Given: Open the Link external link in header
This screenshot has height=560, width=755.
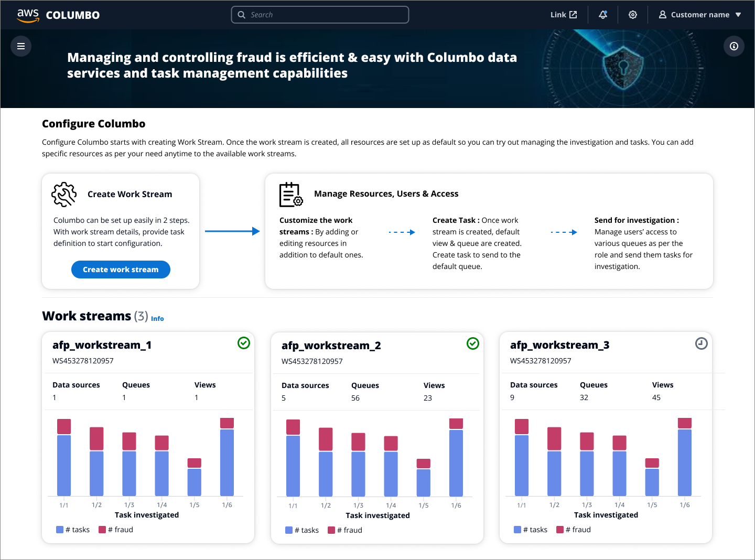Looking at the screenshot, I should [564, 15].
